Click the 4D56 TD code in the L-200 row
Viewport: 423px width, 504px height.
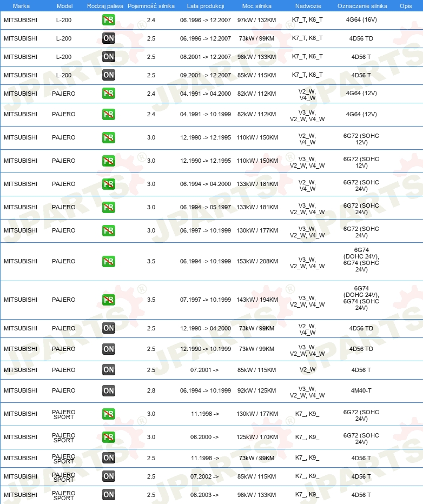coord(361,38)
